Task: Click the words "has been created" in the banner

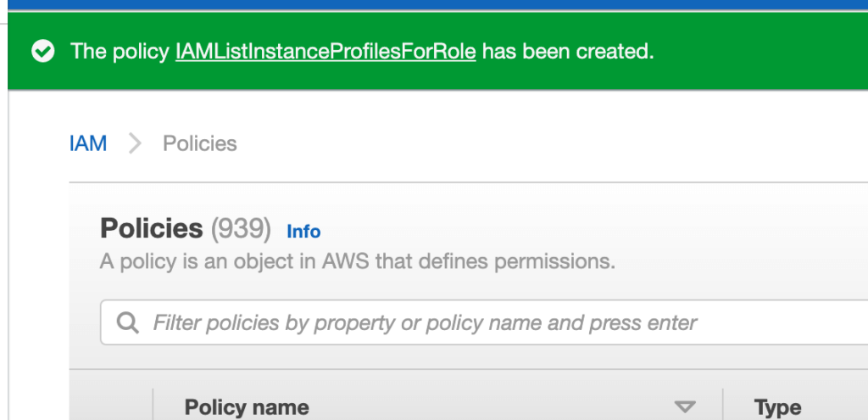Action: pyautogui.click(x=568, y=52)
